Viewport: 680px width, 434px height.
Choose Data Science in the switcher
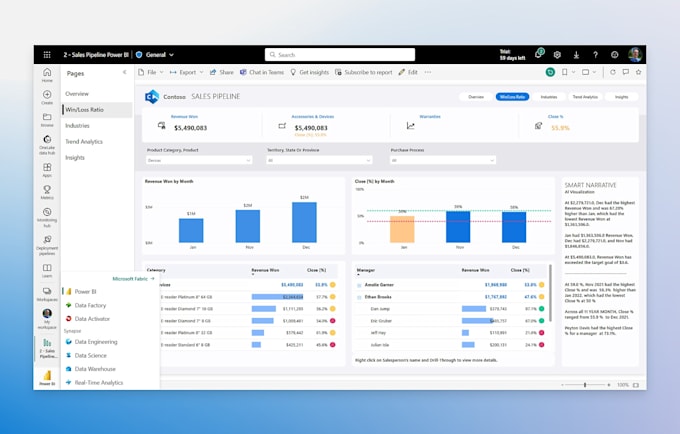click(x=86, y=356)
